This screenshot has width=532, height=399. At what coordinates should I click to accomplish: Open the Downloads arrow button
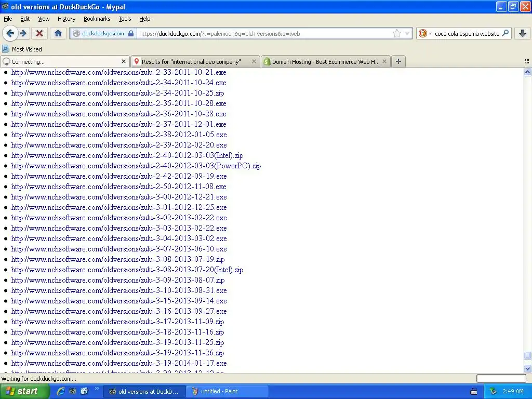pyautogui.click(x=523, y=33)
